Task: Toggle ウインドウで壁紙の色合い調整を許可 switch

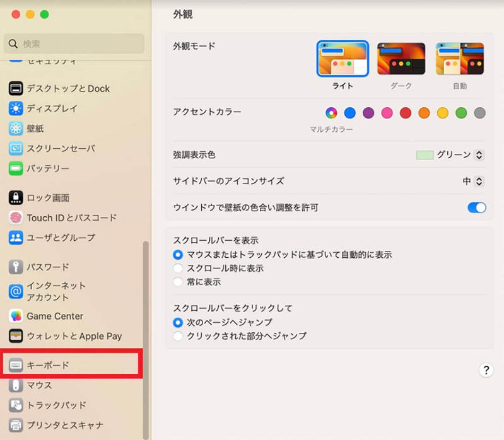Action: (x=477, y=207)
